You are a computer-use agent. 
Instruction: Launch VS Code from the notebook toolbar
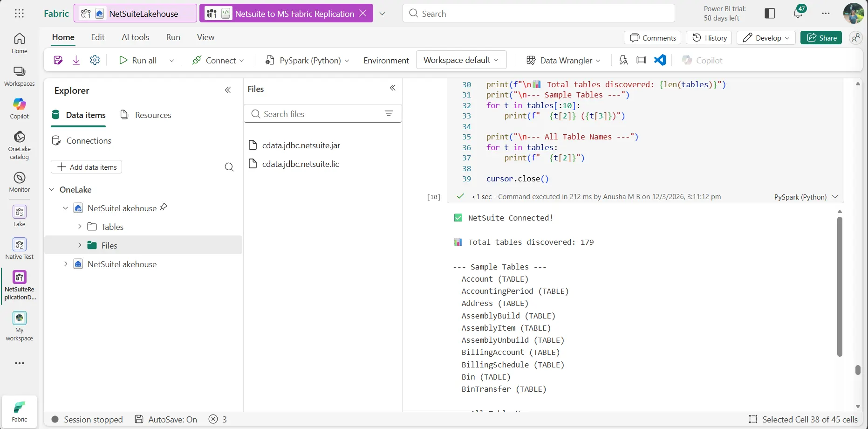(x=660, y=60)
